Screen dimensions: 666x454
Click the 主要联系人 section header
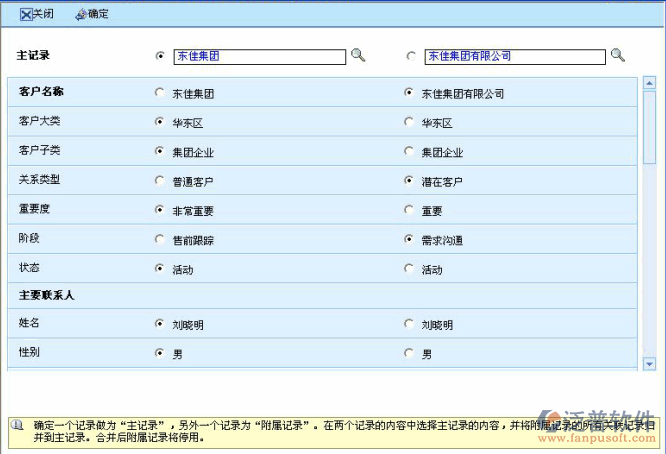[46, 295]
